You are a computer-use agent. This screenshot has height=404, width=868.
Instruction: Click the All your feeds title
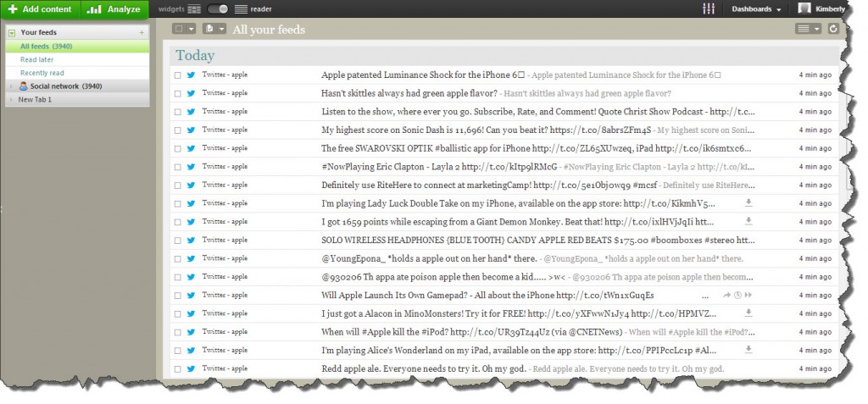(269, 30)
